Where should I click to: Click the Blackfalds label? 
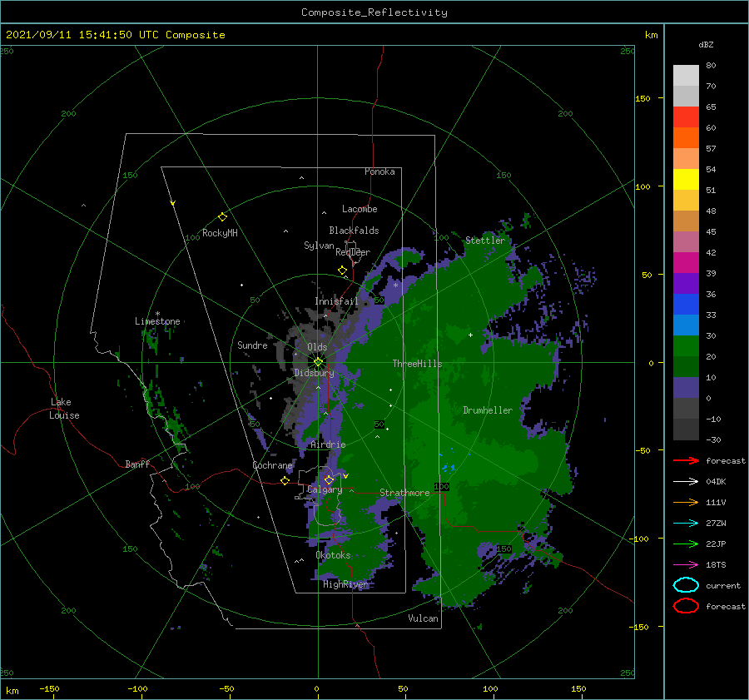[x=354, y=231]
